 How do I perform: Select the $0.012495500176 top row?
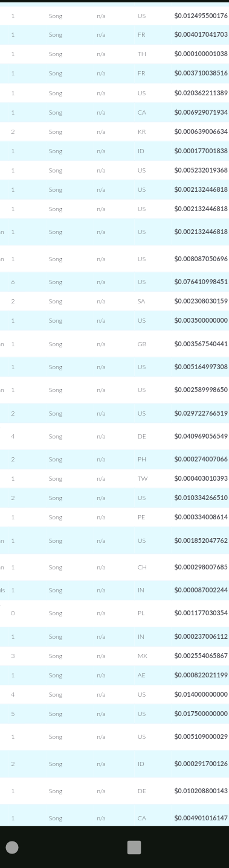click(114, 16)
